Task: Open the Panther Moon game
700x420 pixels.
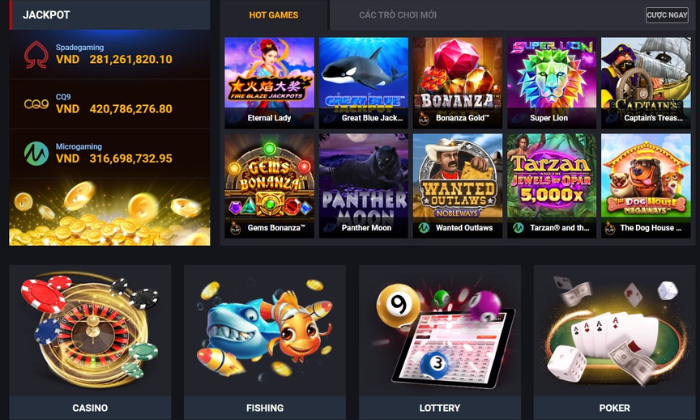Action: click(363, 186)
